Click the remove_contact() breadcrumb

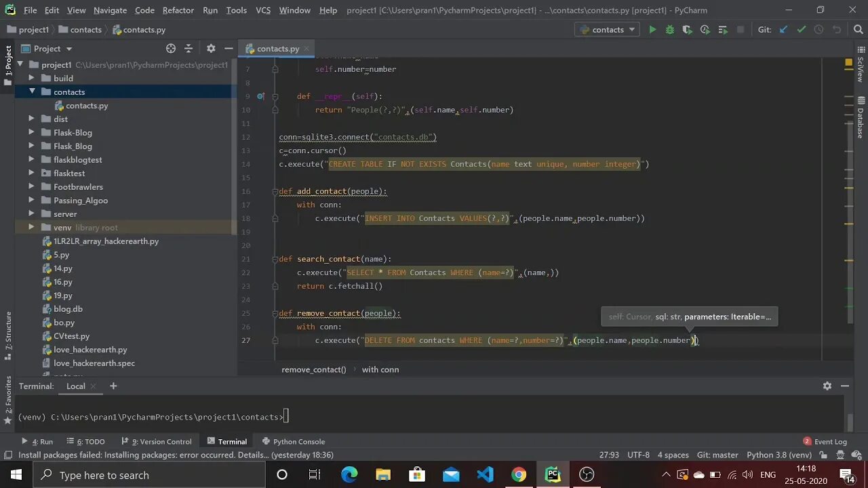click(x=314, y=369)
